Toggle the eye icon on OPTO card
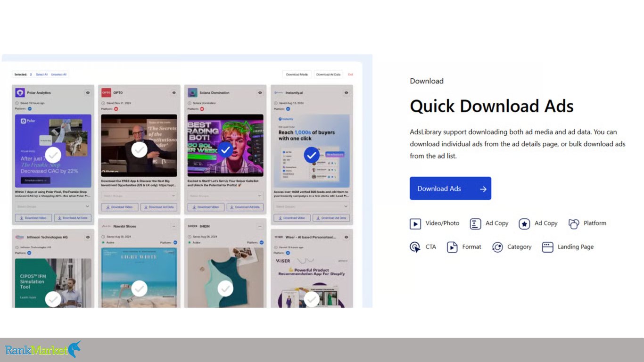Image resolution: width=644 pixels, height=362 pixels. click(x=174, y=93)
